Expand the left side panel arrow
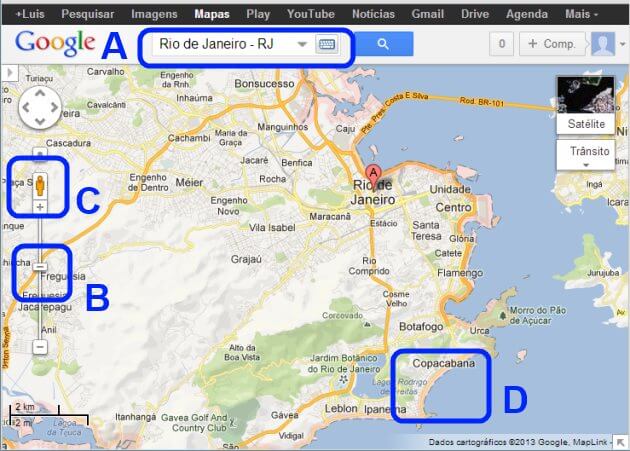Screen dimensions: 630x451 [x=10, y=73]
